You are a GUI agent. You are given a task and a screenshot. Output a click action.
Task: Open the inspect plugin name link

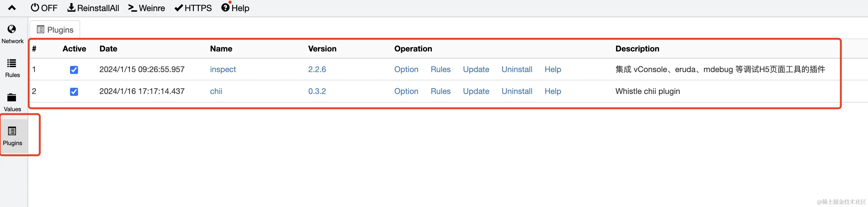click(223, 69)
